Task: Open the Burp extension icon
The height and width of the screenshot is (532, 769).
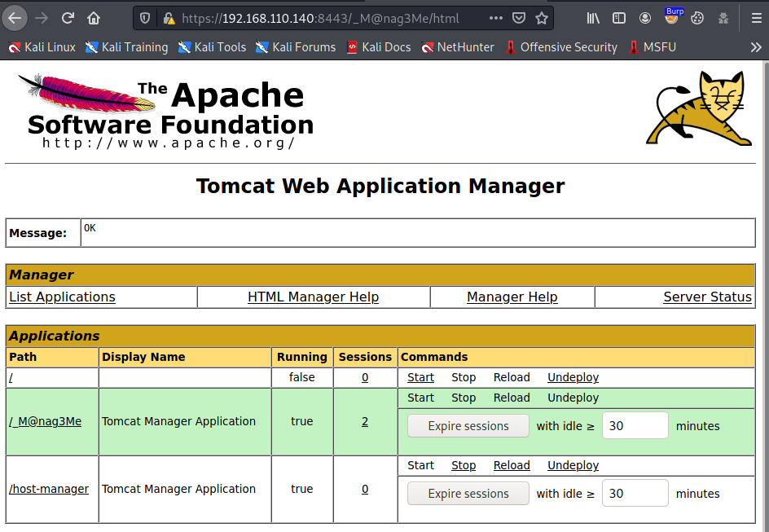Action: point(672,18)
